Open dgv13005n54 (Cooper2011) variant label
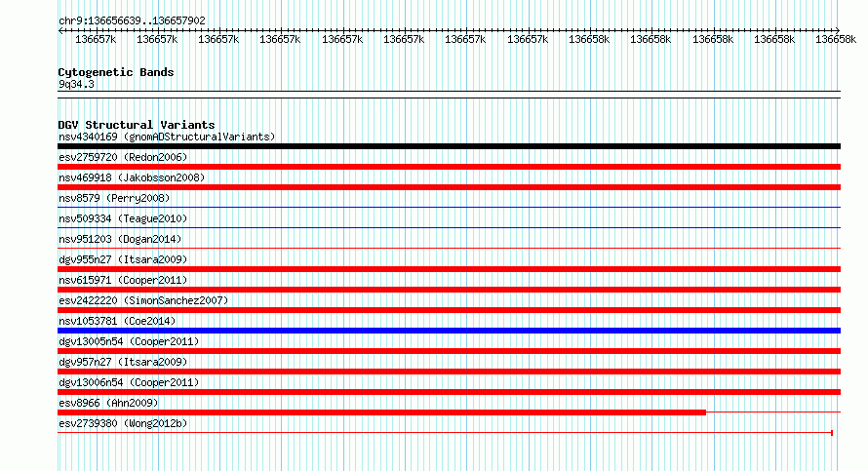The width and height of the screenshot is (868, 471). [129, 341]
